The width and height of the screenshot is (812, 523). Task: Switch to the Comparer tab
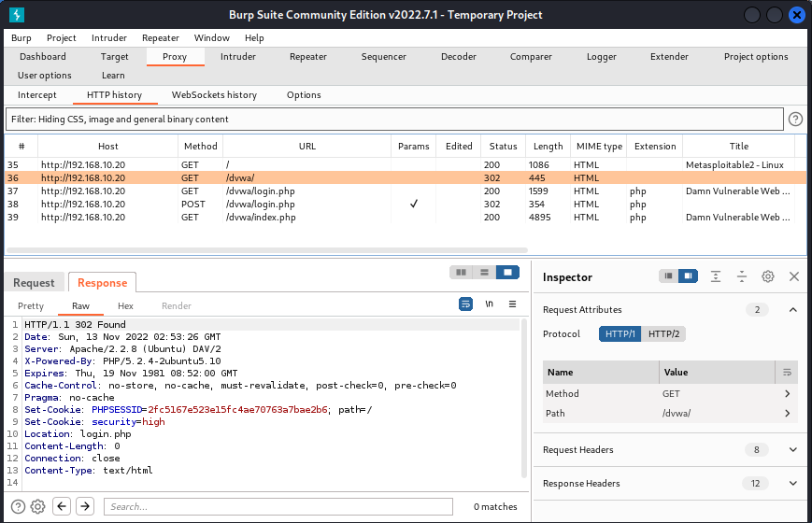(531, 56)
